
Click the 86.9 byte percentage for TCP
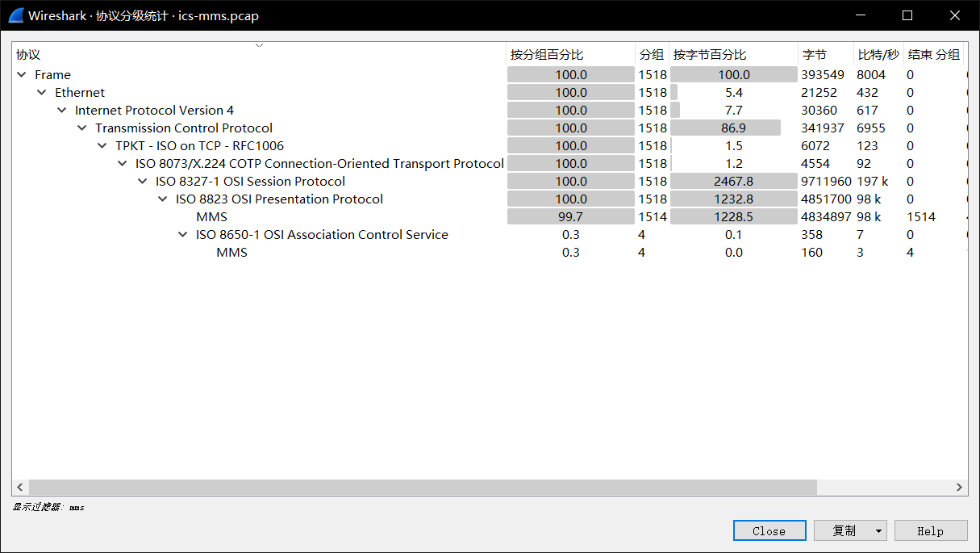tap(733, 128)
